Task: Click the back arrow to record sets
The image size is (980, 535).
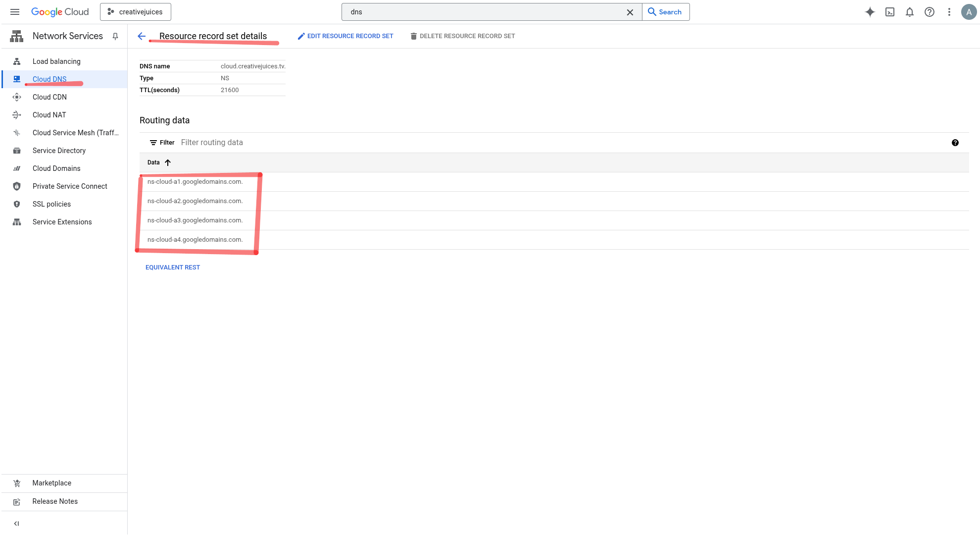Action: coord(142,36)
